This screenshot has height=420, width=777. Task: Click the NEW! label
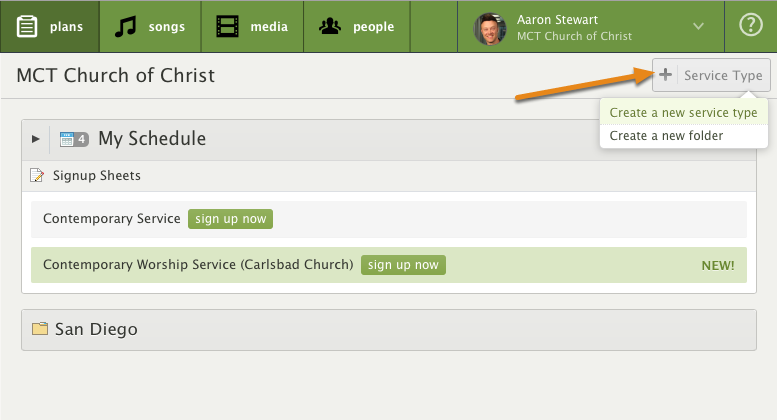pos(718,265)
